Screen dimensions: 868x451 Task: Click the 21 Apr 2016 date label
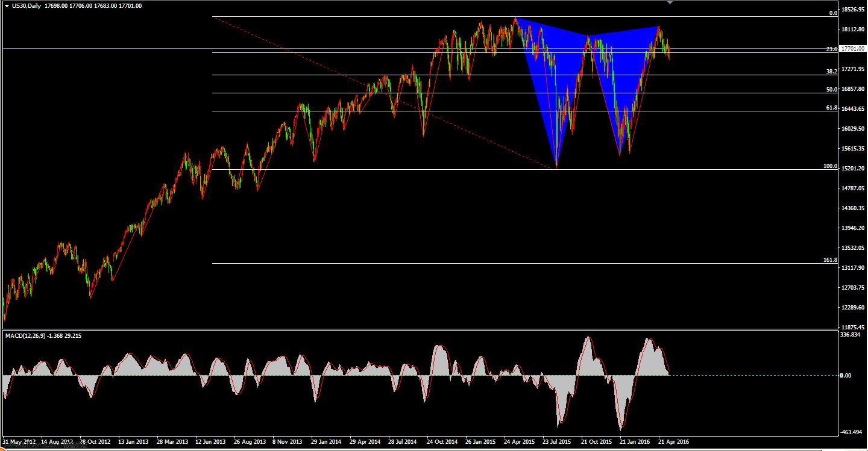click(x=674, y=441)
